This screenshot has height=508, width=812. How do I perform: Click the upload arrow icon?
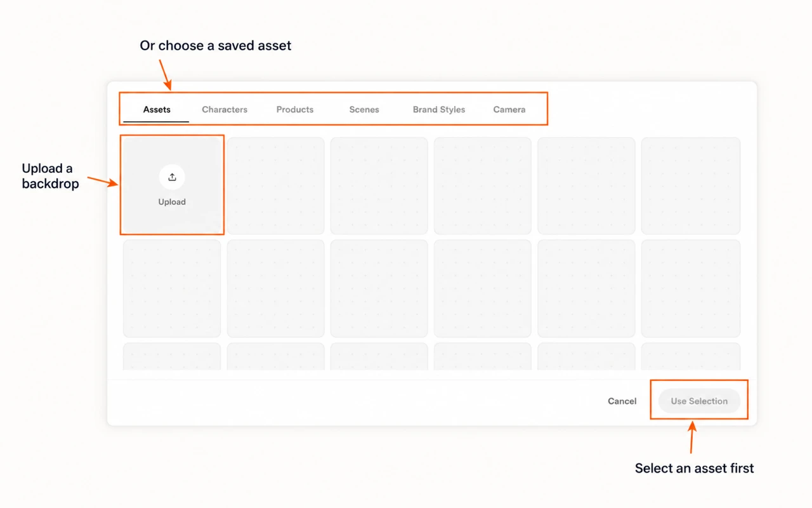pos(172,177)
